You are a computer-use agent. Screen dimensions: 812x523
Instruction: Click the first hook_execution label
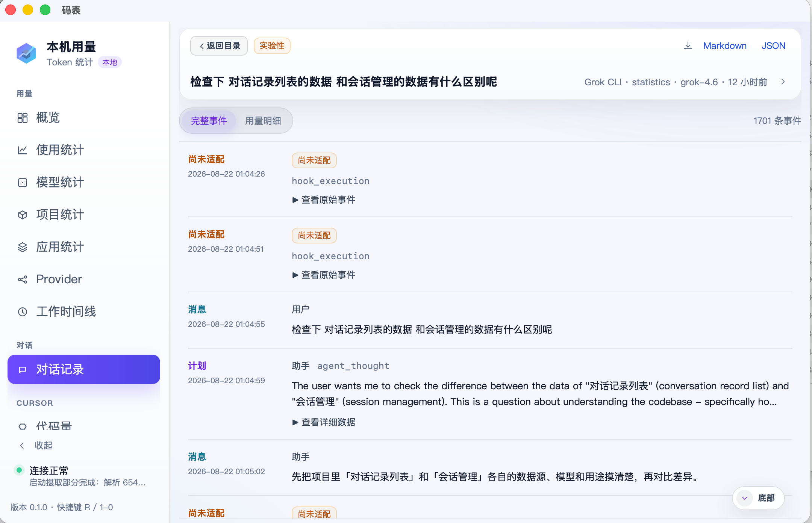[x=331, y=181]
